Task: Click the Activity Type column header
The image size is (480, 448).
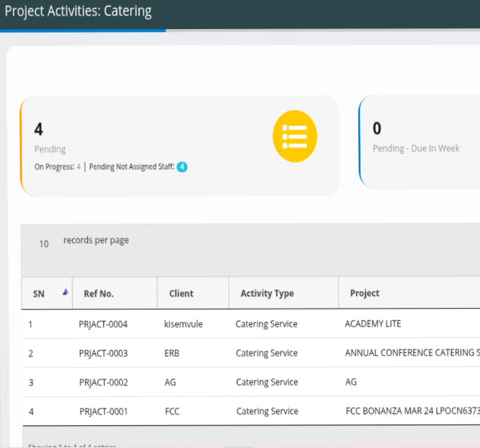Action: point(266,294)
